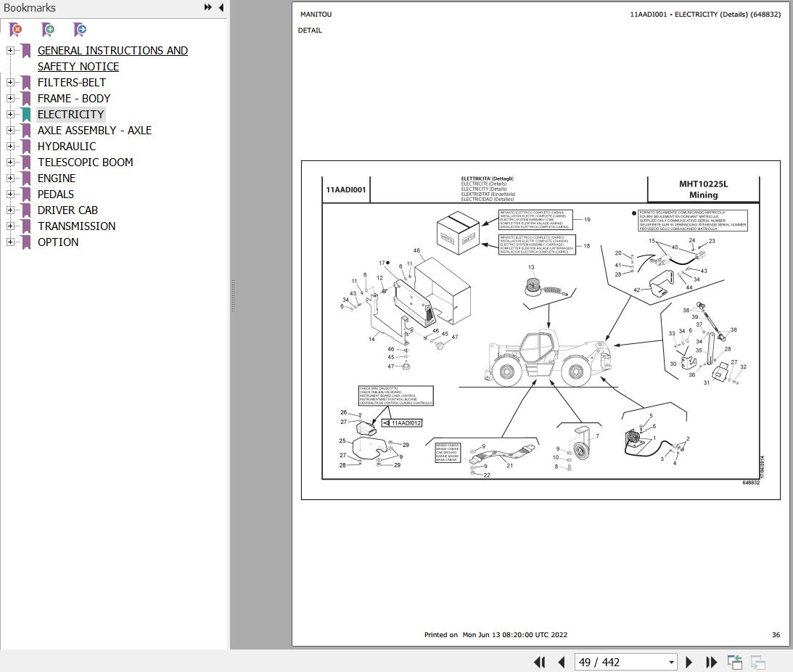Expand the DRIVER CAB bookmark node

pos(10,210)
